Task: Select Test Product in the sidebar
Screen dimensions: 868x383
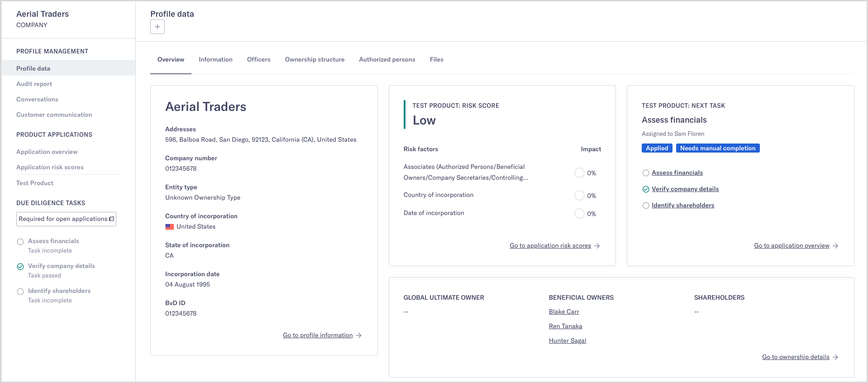Action: 35,183
